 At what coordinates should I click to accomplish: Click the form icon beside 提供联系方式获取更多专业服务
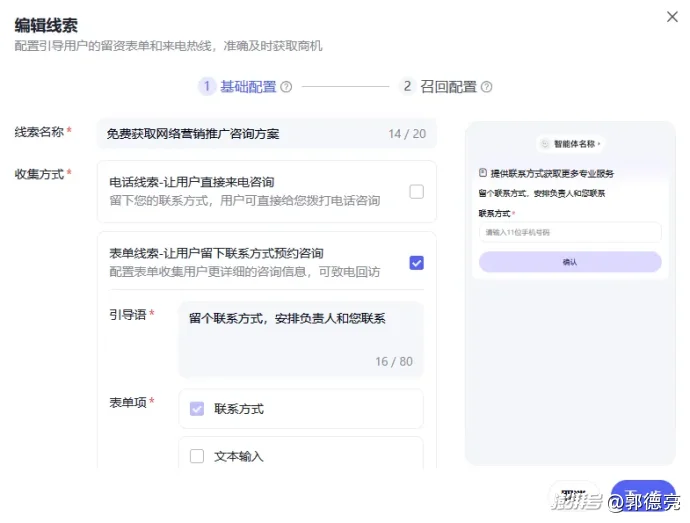(483, 173)
